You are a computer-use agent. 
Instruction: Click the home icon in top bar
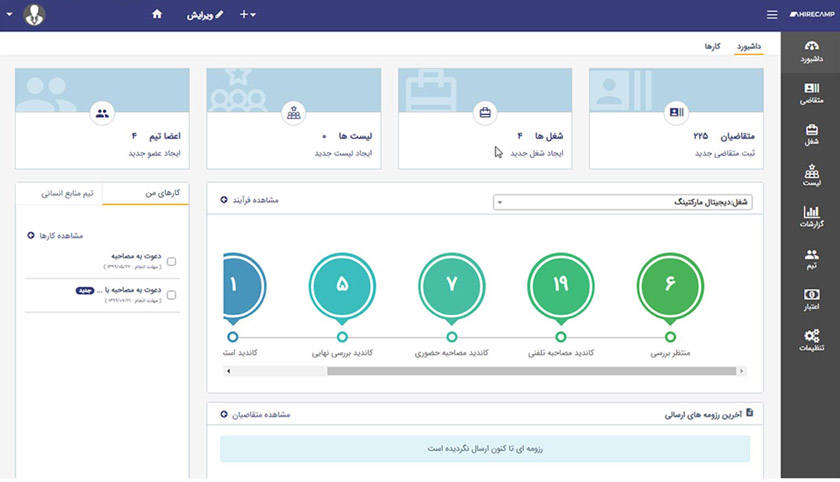click(x=157, y=15)
